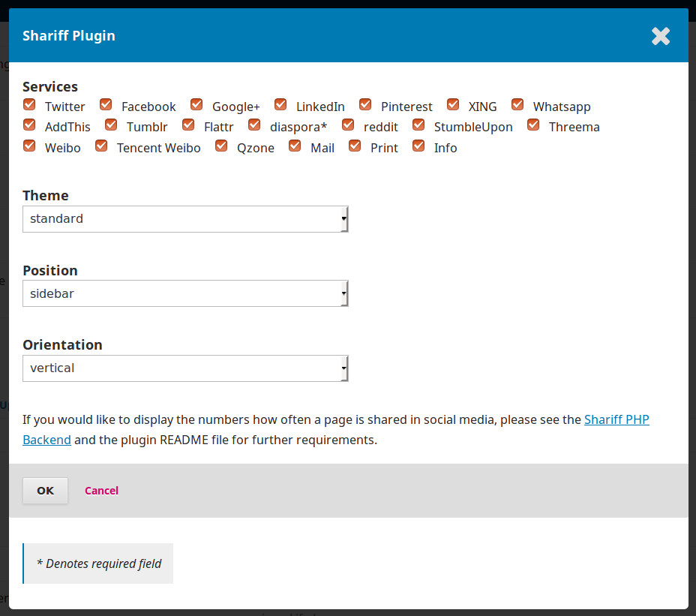Open the Position dropdown showing sidebar
This screenshot has width=696, height=616.
coord(185,293)
